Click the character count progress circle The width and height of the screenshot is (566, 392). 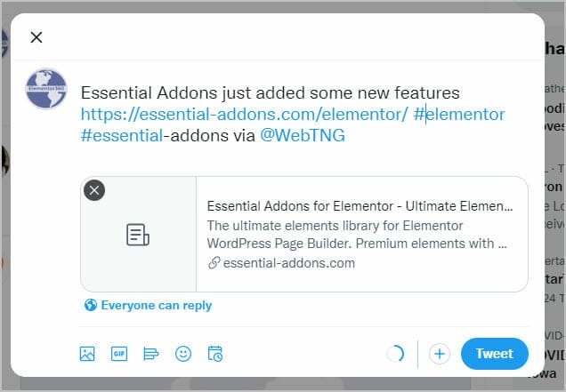[395, 354]
